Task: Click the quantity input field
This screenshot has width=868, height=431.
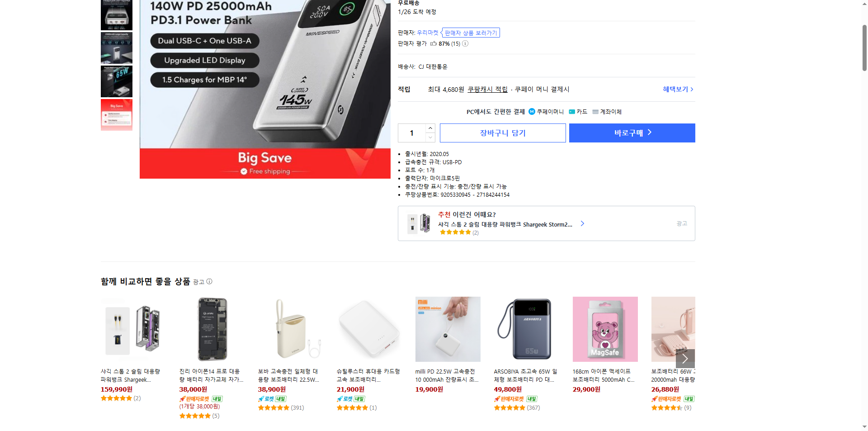Action: [411, 133]
